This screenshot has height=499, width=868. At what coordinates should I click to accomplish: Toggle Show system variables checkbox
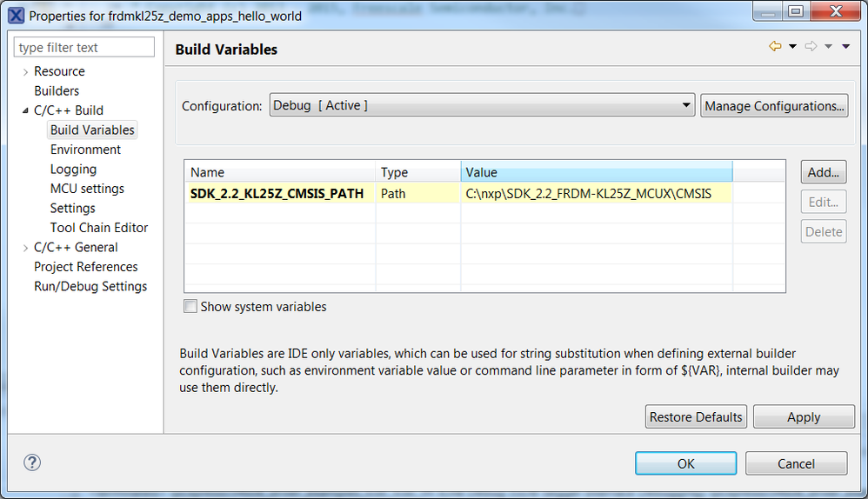190,307
